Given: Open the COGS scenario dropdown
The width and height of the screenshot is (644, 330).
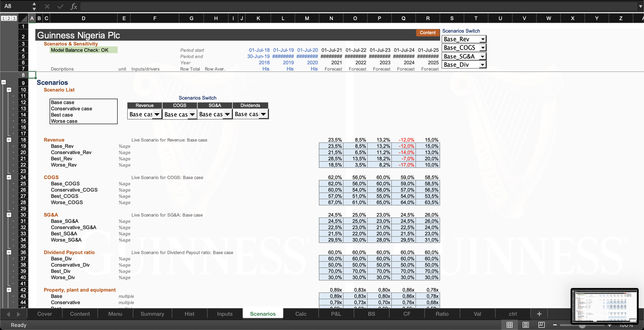Looking at the screenshot, I should click(192, 114).
